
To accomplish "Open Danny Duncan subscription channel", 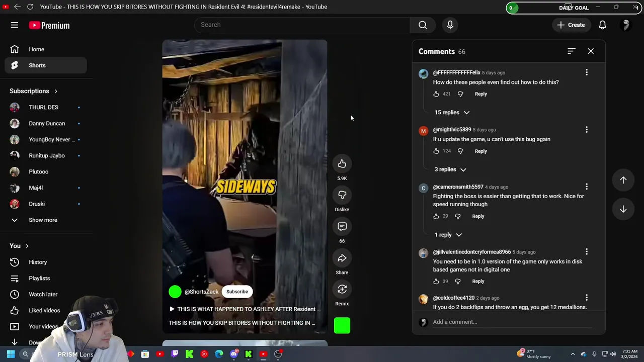I will (45, 123).
